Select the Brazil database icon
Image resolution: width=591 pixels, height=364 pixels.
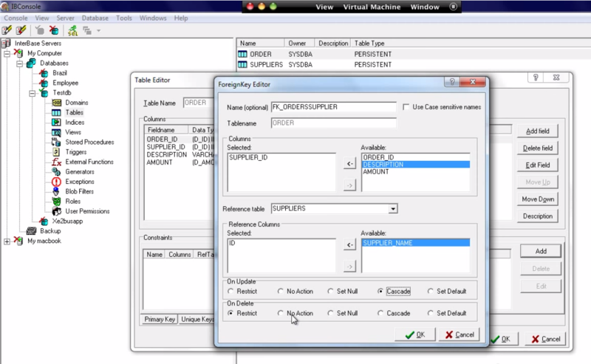(x=44, y=73)
